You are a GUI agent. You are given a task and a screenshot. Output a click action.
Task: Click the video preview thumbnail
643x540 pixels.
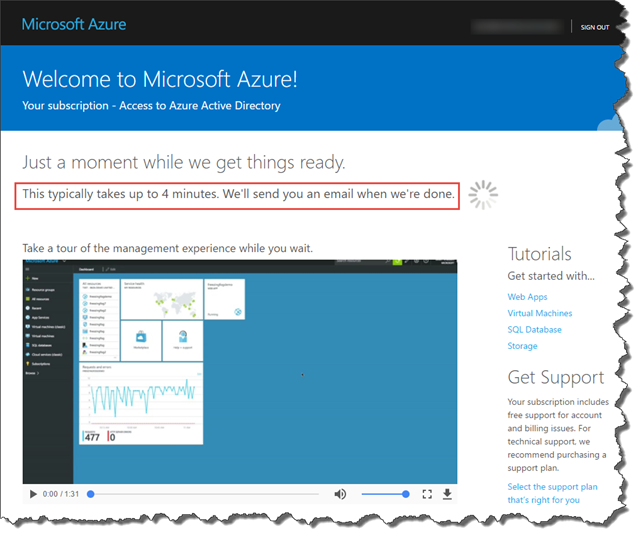240,371
